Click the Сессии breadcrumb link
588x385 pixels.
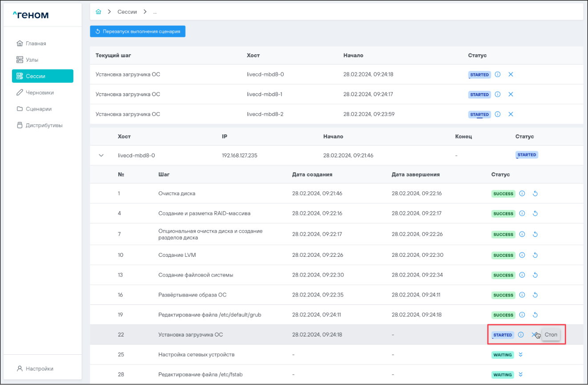coord(127,12)
